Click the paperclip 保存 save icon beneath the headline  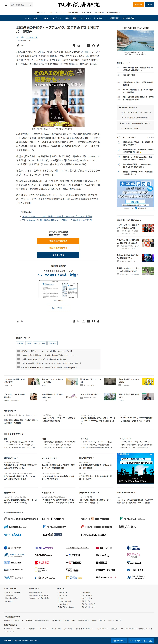[x=20, y=46]
